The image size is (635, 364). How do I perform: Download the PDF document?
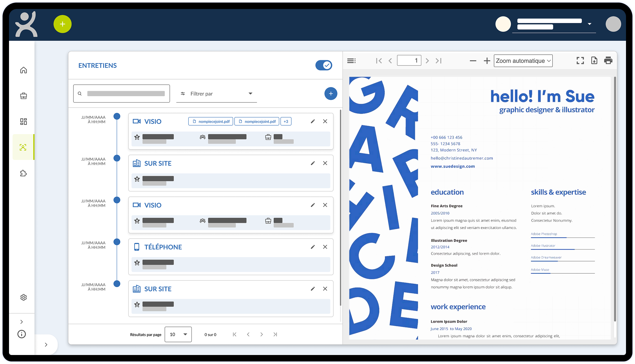coord(594,60)
